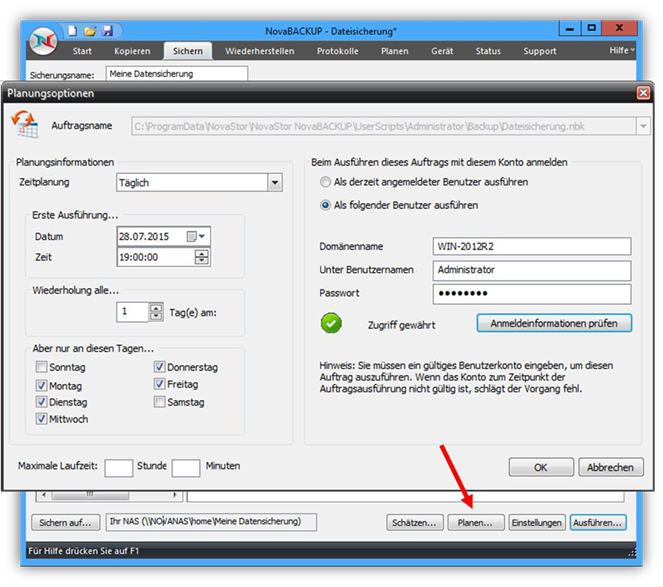Click the open folder icon in title bar

pyautogui.click(x=90, y=31)
